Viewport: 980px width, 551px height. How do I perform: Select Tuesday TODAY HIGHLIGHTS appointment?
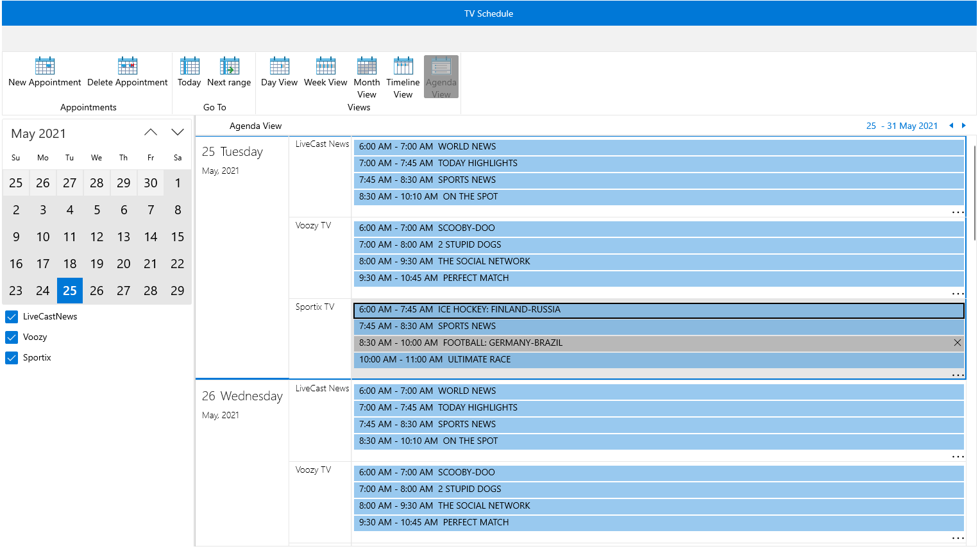(x=659, y=164)
